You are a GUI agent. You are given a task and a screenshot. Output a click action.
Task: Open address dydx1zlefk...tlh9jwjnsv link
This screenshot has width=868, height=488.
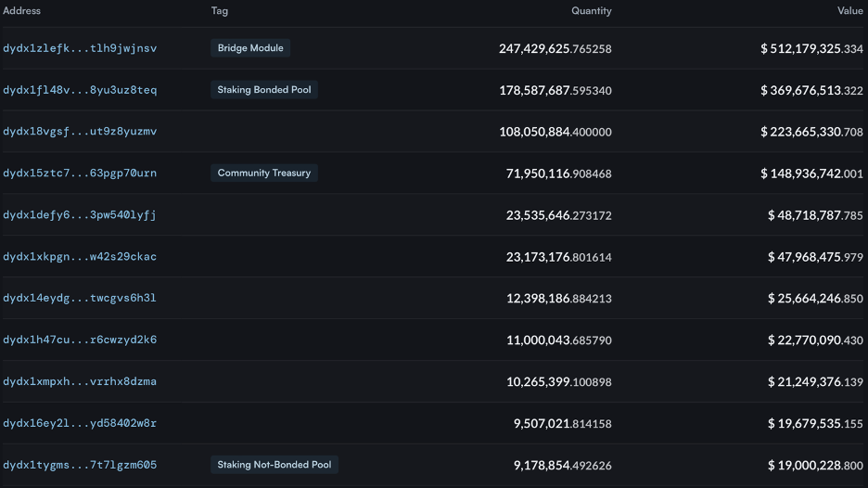click(x=80, y=48)
